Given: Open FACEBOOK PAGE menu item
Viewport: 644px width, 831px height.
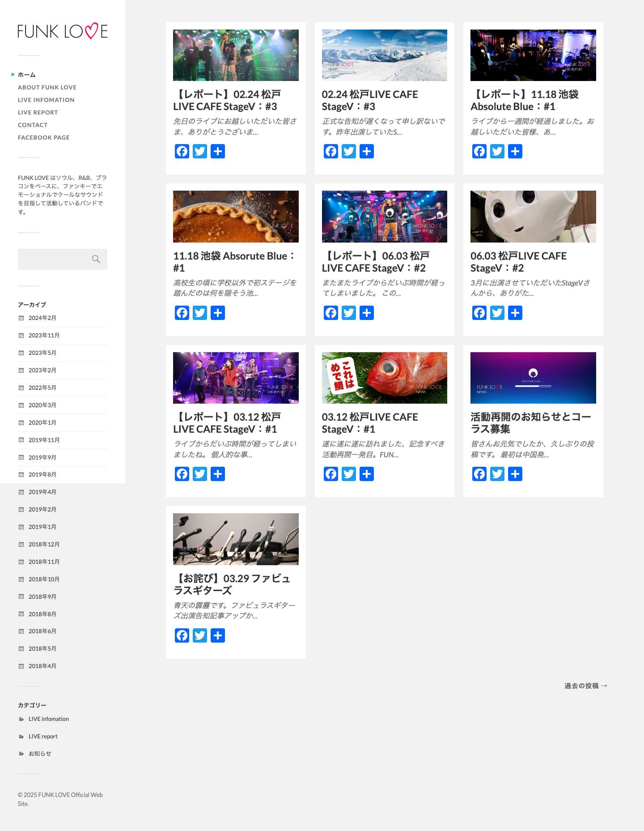Looking at the screenshot, I should 44,137.
